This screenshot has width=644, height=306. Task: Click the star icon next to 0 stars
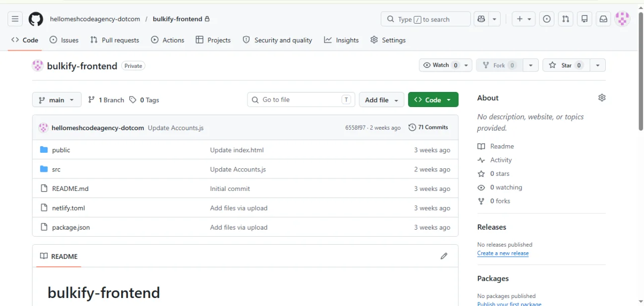click(x=481, y=174)
